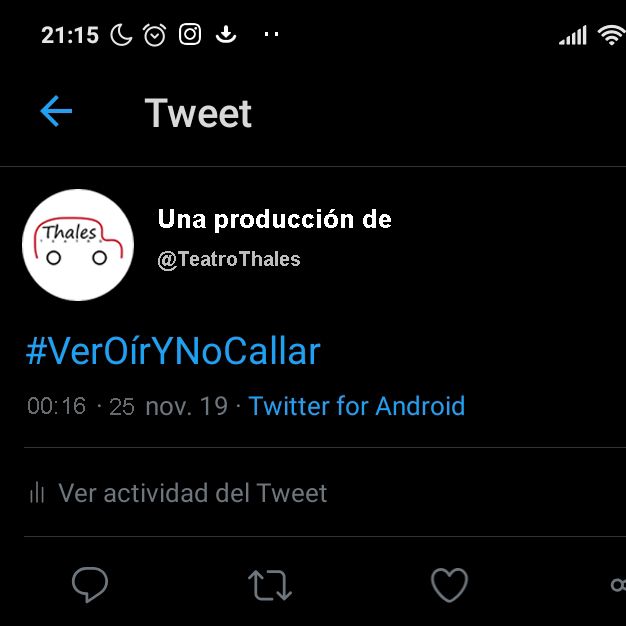
Task: Tap the @TeatroThales handle
Action: pyautogui.click(x=229, y=260)
